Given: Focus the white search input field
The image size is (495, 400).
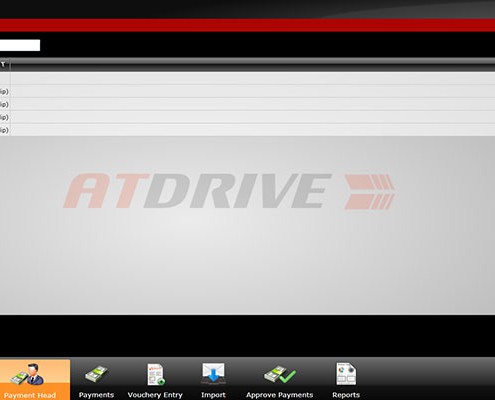Looking at the screenshot, I should tap(20, 45).
